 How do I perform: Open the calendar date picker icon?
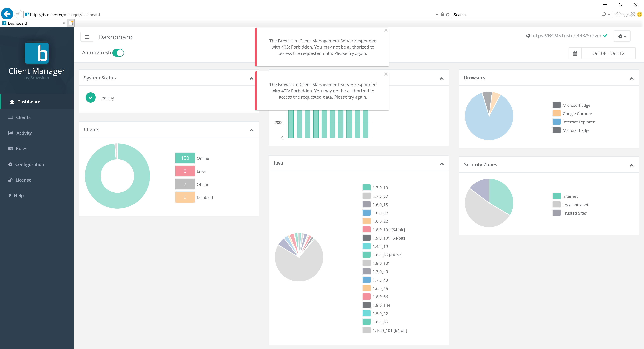575,53
